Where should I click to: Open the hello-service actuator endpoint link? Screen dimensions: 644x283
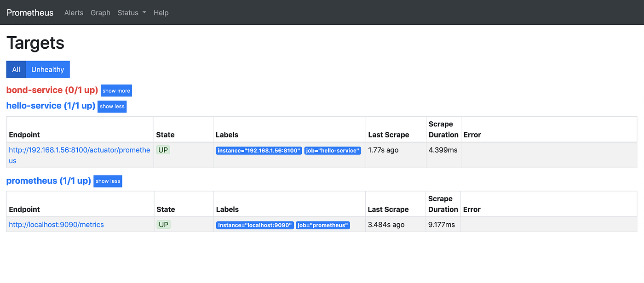pos(79,155)
